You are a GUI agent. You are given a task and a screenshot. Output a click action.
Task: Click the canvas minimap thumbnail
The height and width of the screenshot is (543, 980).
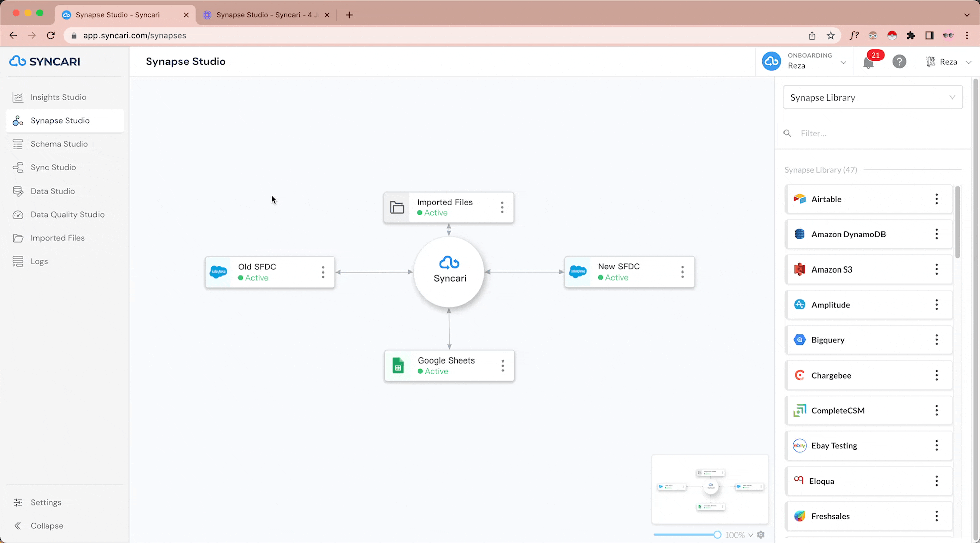710,489
